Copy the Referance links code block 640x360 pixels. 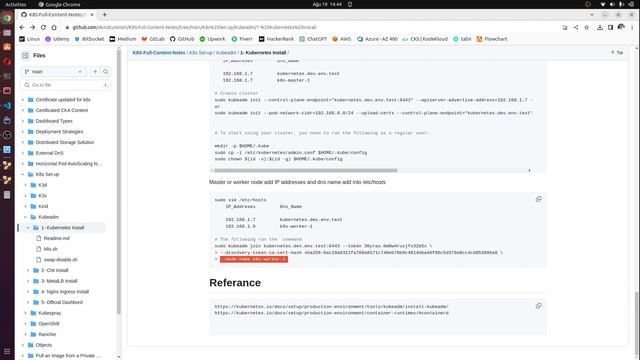(x=538, y=306)
